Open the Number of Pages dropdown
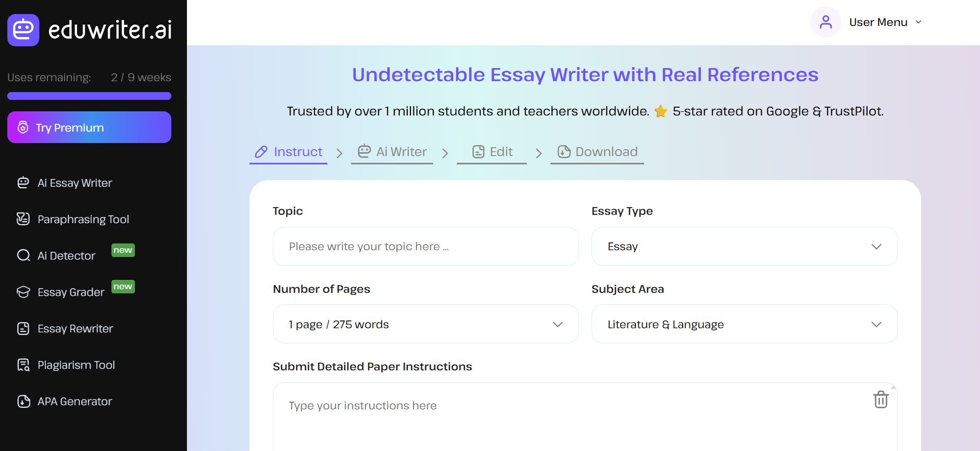980x451 pixels. pyautogui.click(x=425, y=324)
